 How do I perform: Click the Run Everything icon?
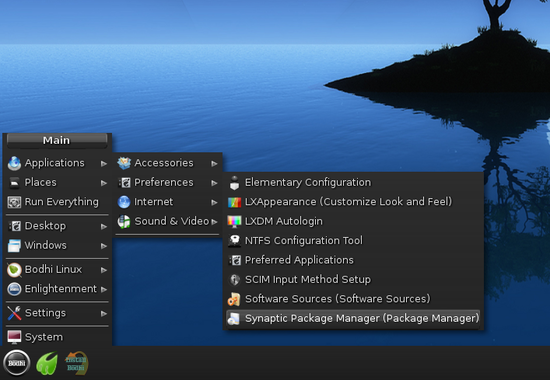[14, 202]
